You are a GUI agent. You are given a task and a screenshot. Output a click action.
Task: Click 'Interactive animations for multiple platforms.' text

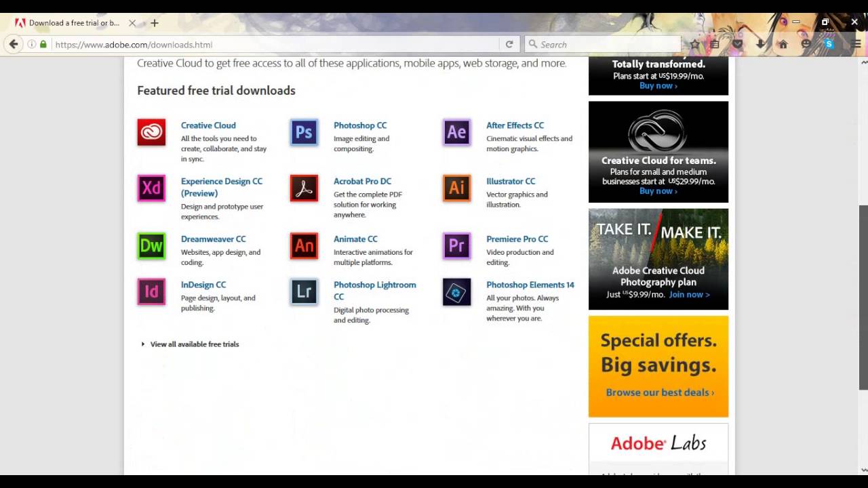click(x=373, y=257)
